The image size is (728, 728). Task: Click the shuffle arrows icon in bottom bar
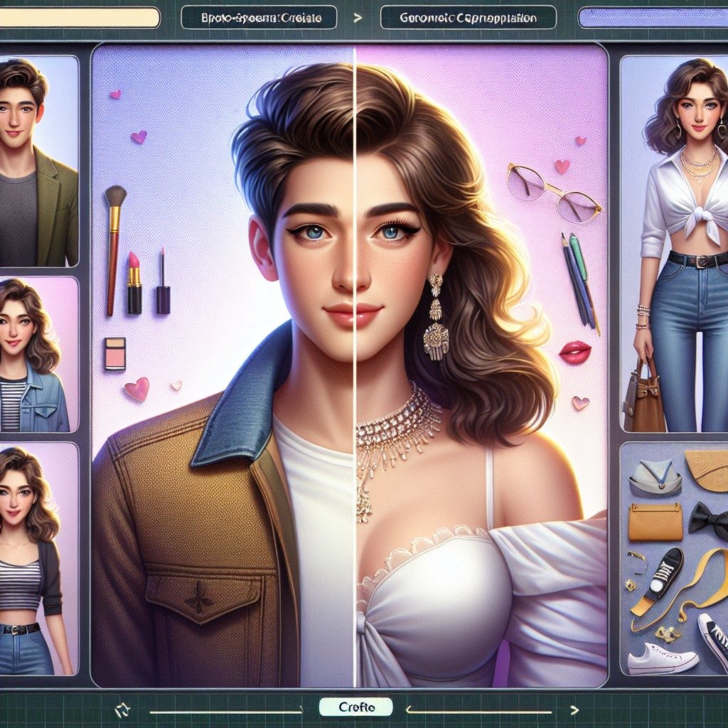121,708
